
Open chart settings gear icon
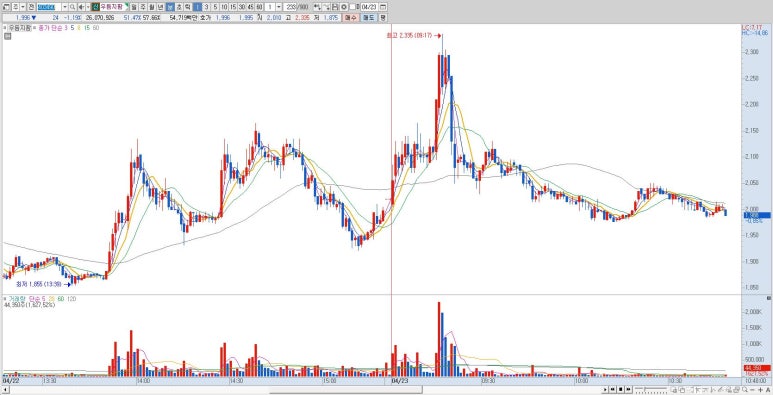(344, 7)
